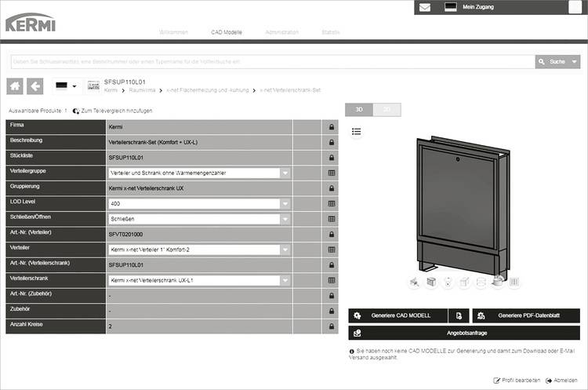Click lock icon in the Firma row
This screenshot has width=588, height=390.
[x=332, y=126]
